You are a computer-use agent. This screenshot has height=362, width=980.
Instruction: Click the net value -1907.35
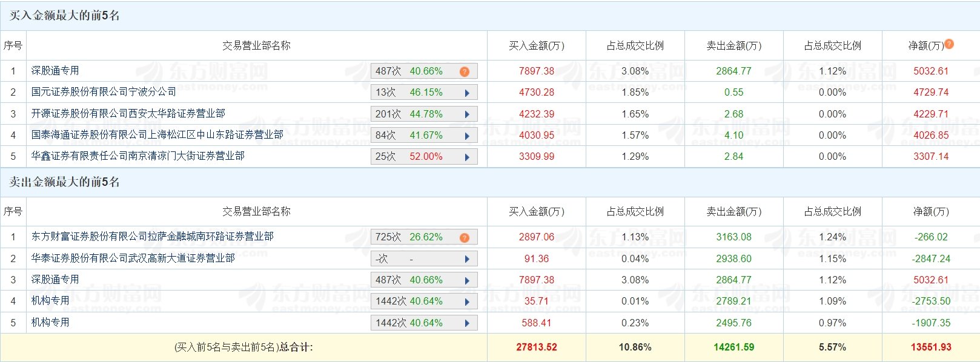932,323
